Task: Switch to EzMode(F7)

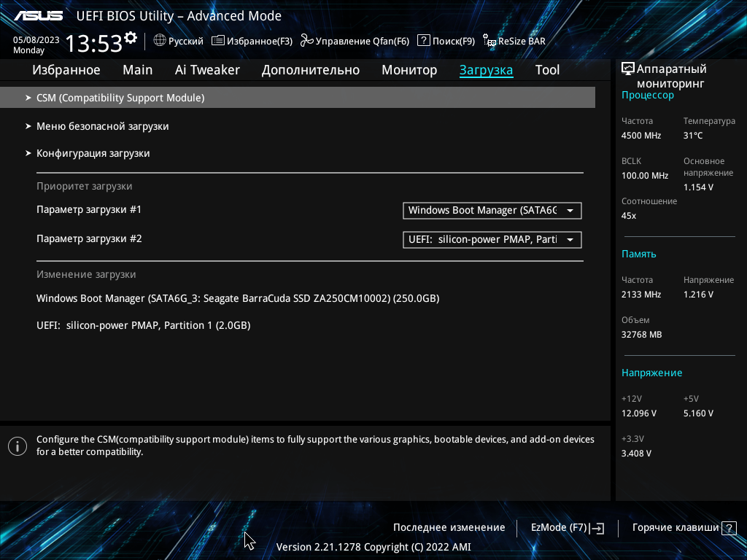Action: [567, 528]
